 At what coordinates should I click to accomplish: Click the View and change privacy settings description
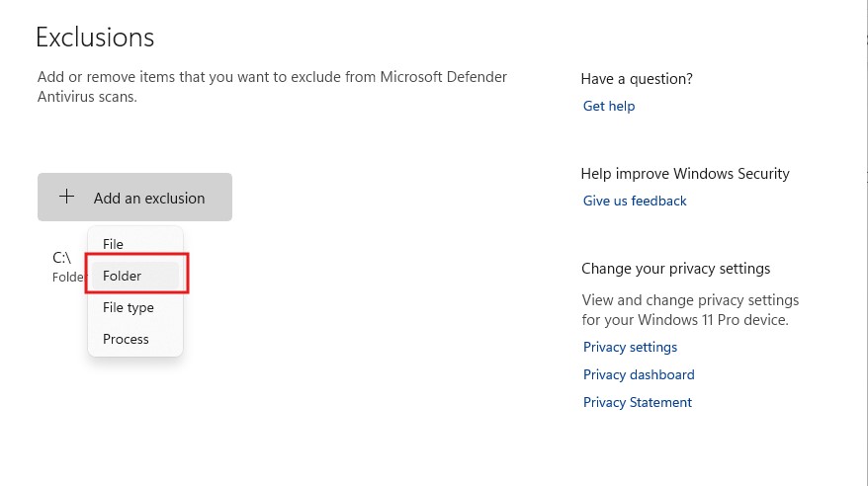(690, 310)
